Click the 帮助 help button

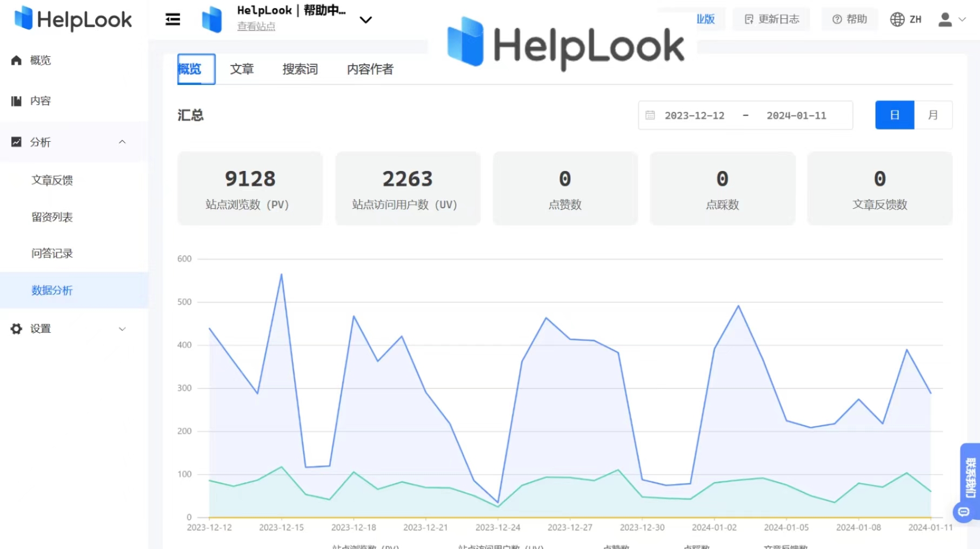tap(850, 19)
